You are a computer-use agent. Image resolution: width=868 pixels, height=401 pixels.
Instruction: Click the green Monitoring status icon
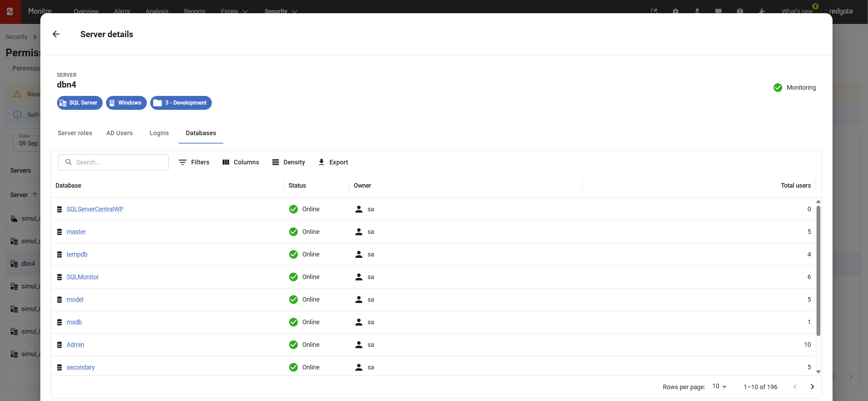pos(778,88)
